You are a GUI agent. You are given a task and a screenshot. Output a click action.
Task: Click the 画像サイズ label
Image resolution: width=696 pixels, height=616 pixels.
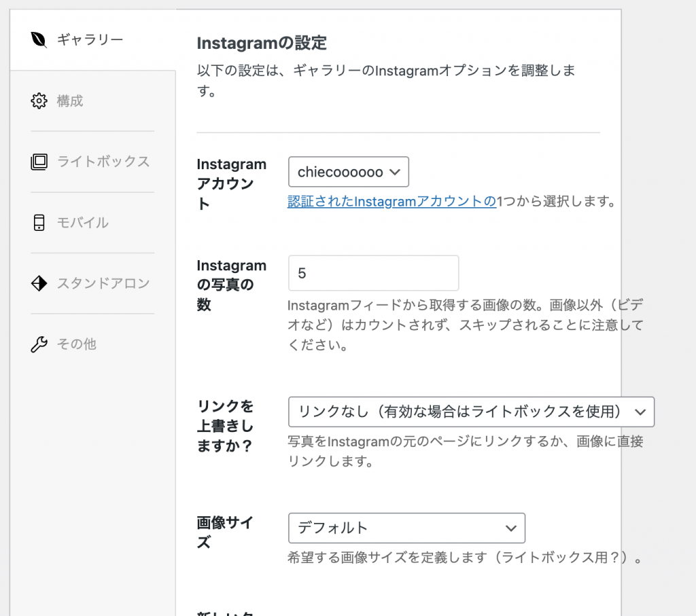pyautogui.click(x=226, y=532)
